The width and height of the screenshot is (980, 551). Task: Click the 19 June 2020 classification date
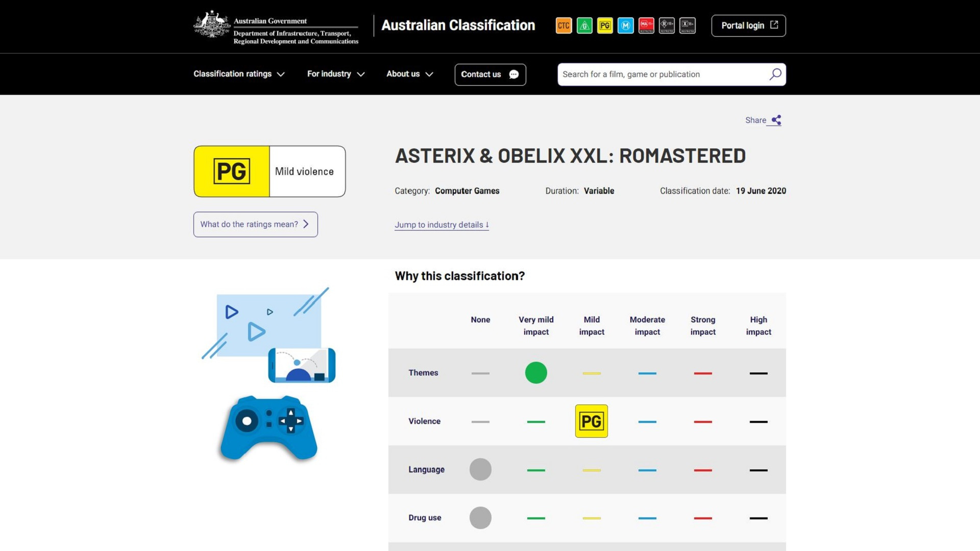(x=761, y=191)
